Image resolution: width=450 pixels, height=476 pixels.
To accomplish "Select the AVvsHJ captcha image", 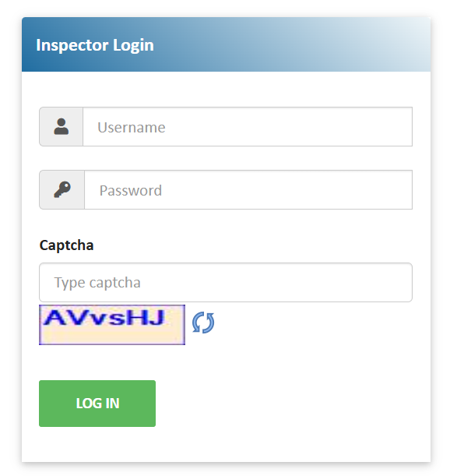I will pos(112,325).
